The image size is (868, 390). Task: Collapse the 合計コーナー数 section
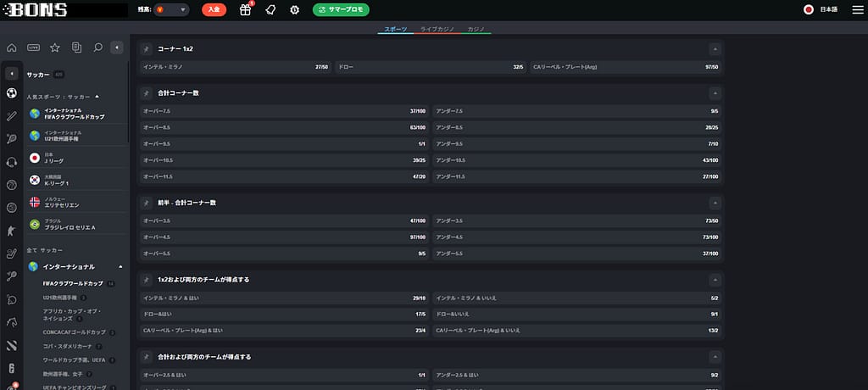click(x=715, y=93)
